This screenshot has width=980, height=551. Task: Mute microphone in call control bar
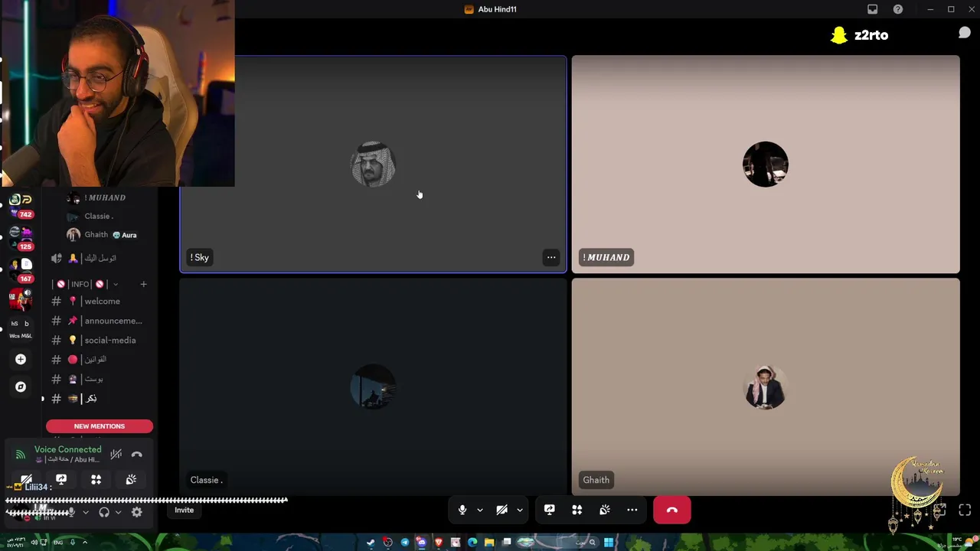click(462, 510)
